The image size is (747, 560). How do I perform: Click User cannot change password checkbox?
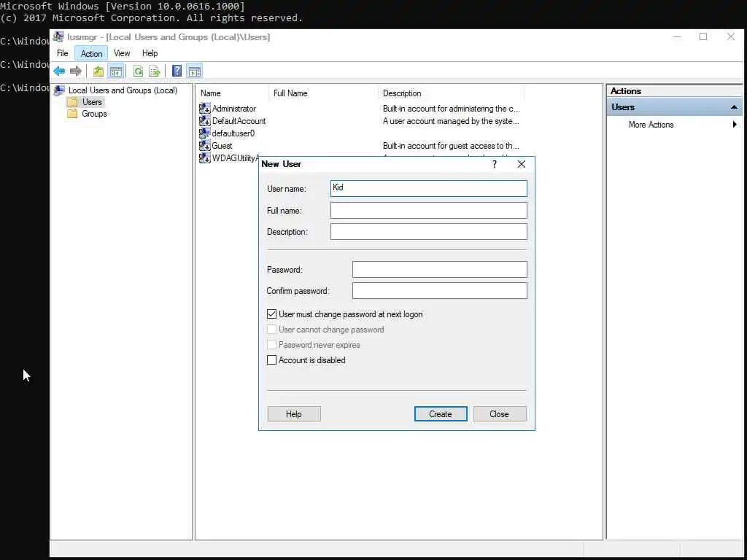pyautogui.click(x=271, y=330)
